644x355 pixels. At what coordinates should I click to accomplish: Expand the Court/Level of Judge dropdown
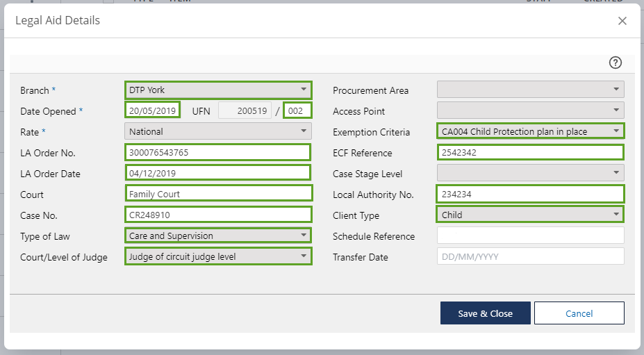pyautogui.click(x=218, y=256)
